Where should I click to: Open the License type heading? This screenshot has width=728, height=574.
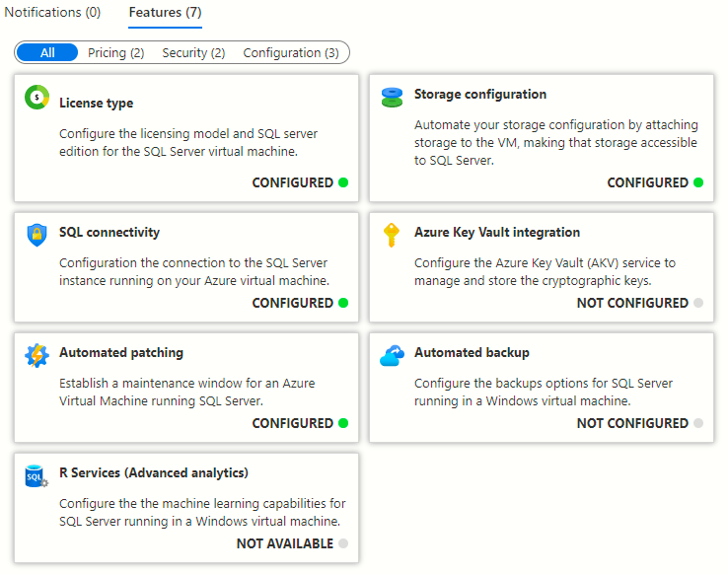(96, 103)
